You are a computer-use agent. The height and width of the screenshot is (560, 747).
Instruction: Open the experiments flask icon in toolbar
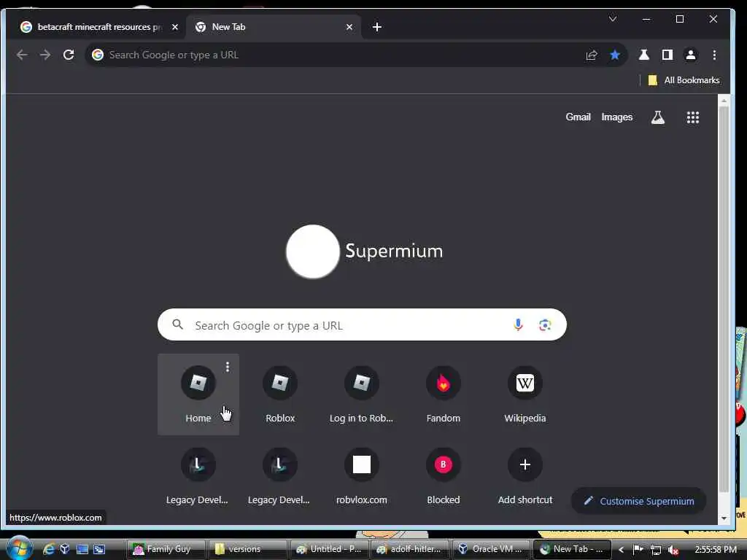coord(644,55)
